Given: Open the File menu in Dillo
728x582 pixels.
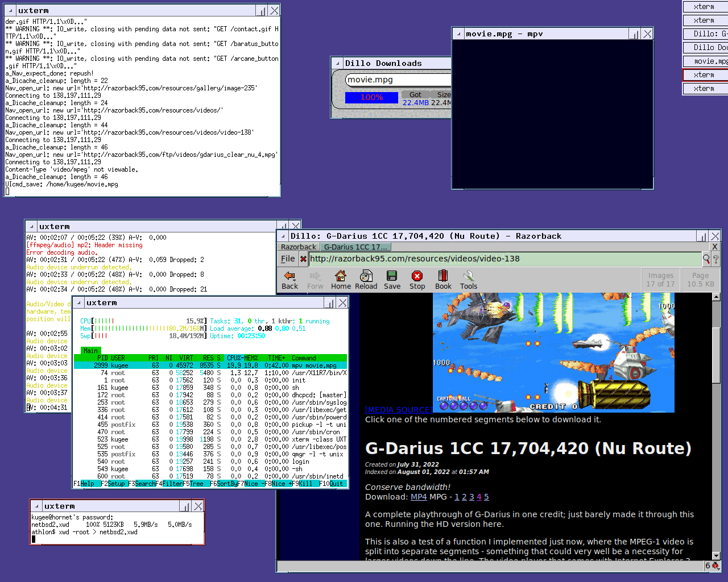Looking at the screenshot, I should click(288, 259).
